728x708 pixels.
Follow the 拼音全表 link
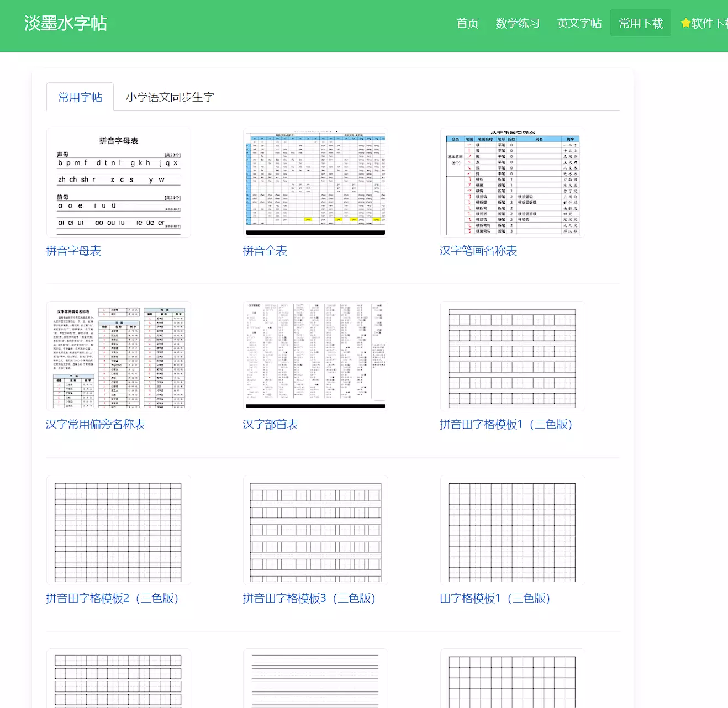[265, 251]
